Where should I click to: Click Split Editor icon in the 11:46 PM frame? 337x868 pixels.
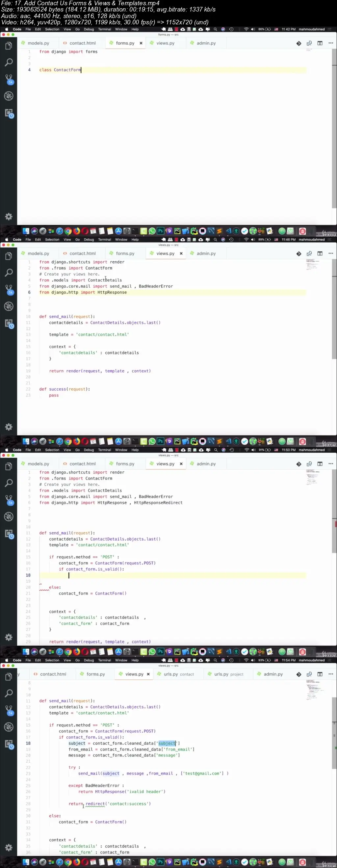(x=320, y=253)
